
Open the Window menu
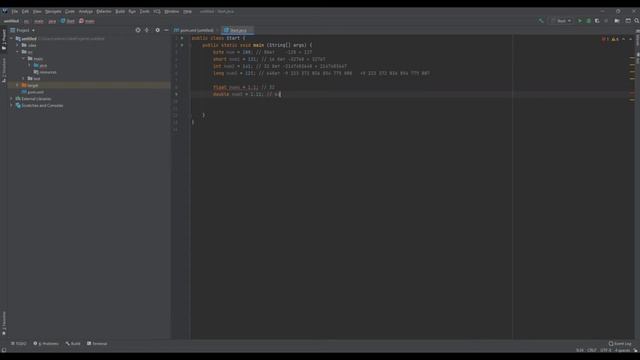[171, 11]
